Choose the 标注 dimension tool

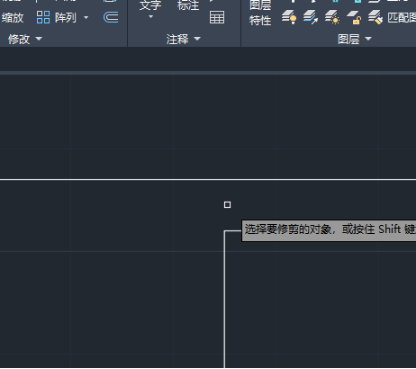point(188,5)
